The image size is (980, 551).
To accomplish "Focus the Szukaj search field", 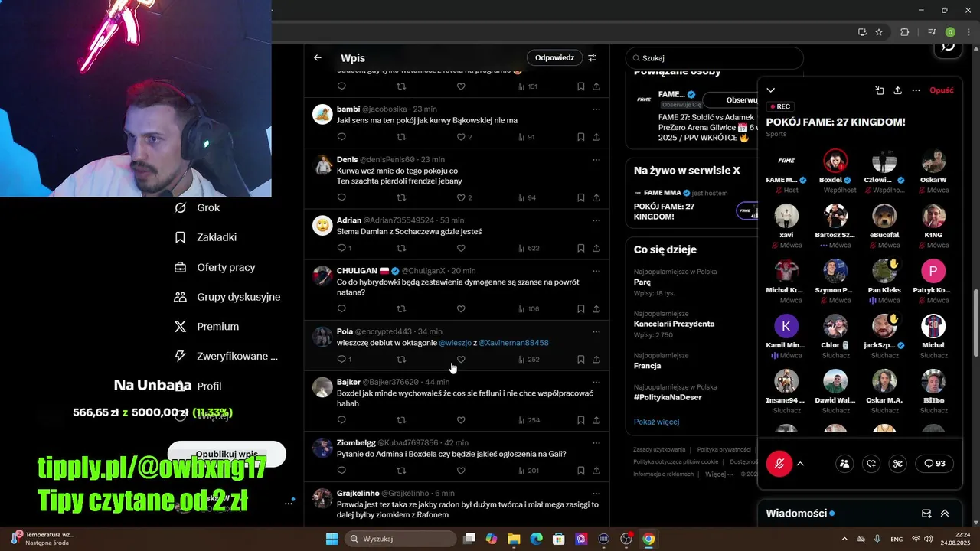I will click(x=714, y=58).
